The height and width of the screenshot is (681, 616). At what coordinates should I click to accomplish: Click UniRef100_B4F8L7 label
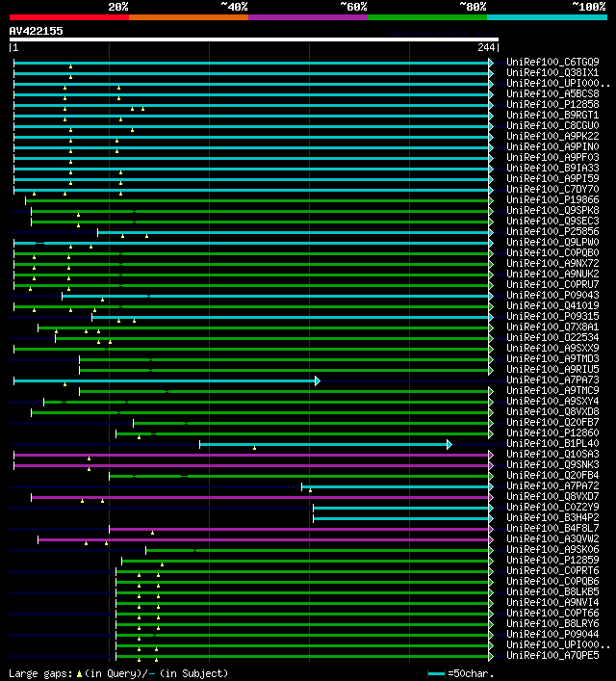[552, 528]
